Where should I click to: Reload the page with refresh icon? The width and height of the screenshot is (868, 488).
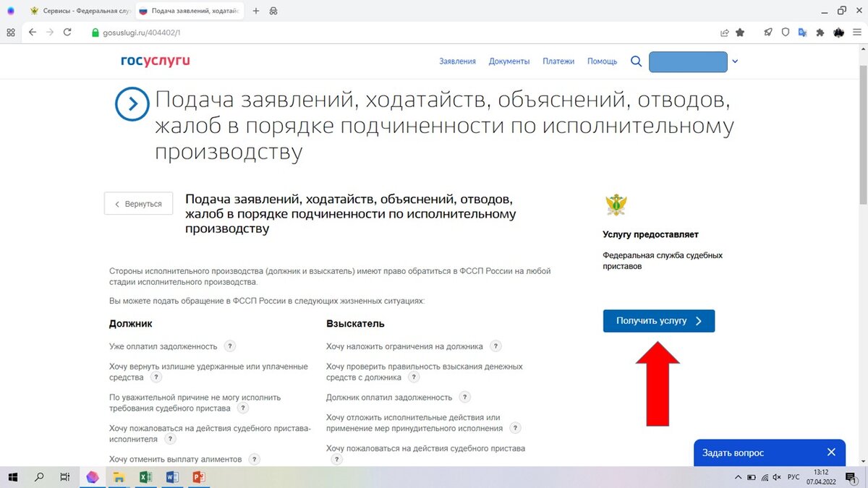click(x=67, y=33)
